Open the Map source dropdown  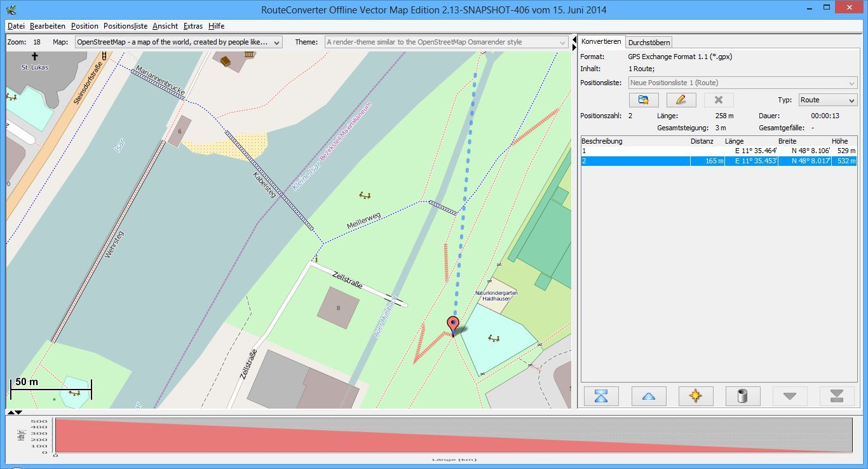pos(178,42)
